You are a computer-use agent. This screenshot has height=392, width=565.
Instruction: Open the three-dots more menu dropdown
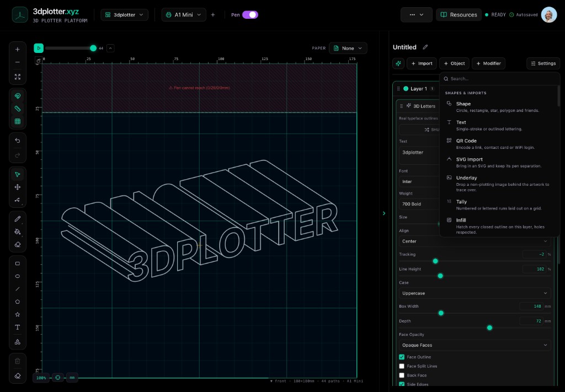pyautogui.click(x=416, y=15)
